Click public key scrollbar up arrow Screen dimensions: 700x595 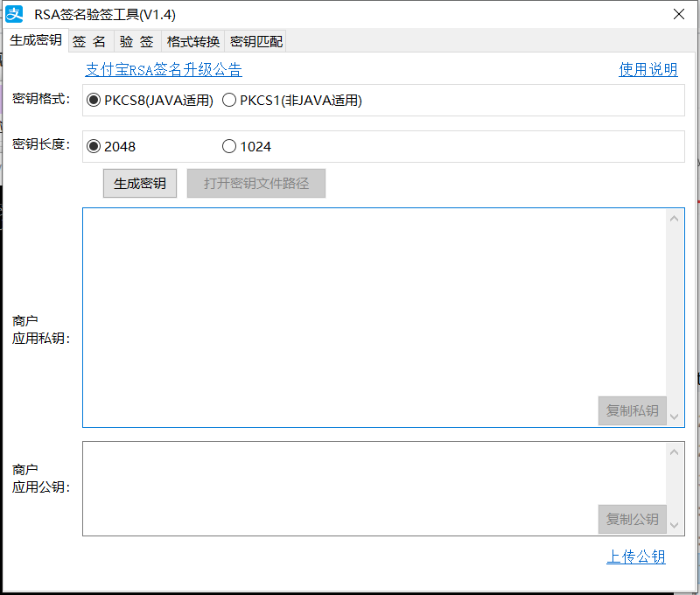675,452
